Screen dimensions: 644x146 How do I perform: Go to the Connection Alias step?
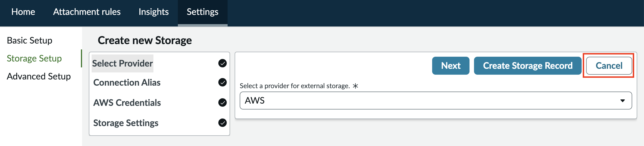[127, 83]
